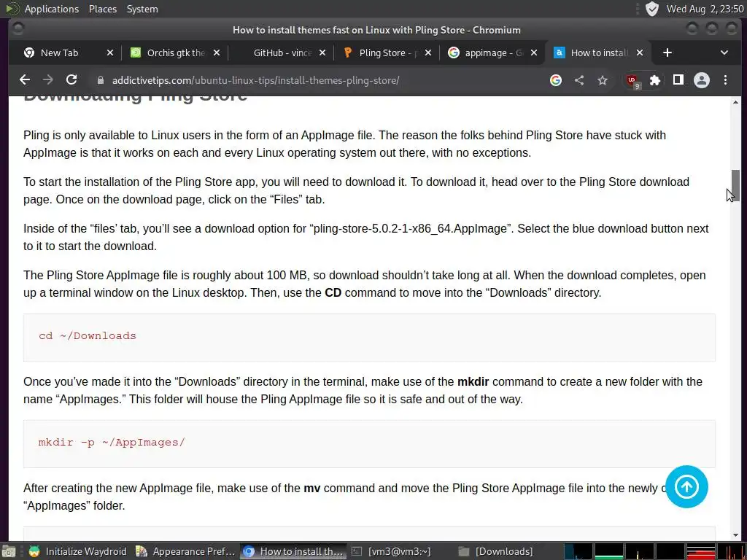747x560 pixels.
Task: Click pling-store-5.0.2-1-x86_64.AppImage filename text
Action: click(411, 229)
